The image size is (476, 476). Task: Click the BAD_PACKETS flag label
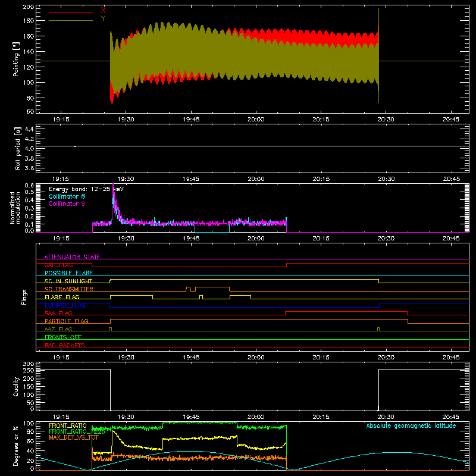pyautogui.click(x=65, y=345)
